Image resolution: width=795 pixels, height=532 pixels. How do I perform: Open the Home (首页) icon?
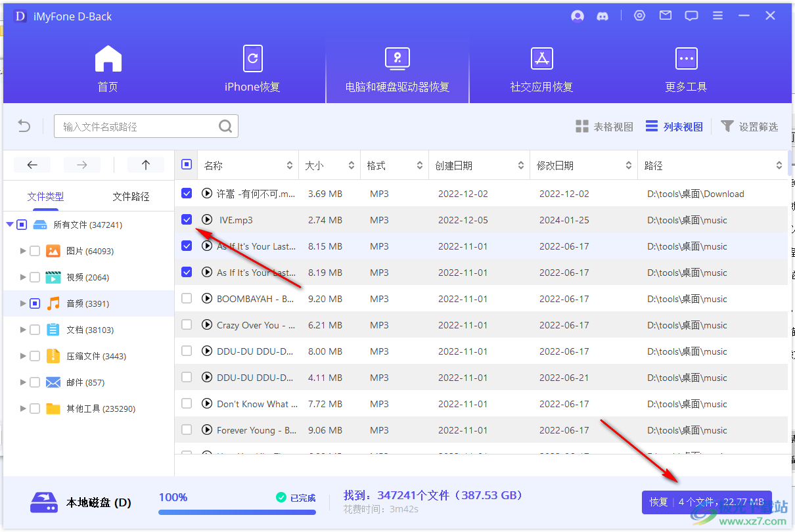click(108, 59)
